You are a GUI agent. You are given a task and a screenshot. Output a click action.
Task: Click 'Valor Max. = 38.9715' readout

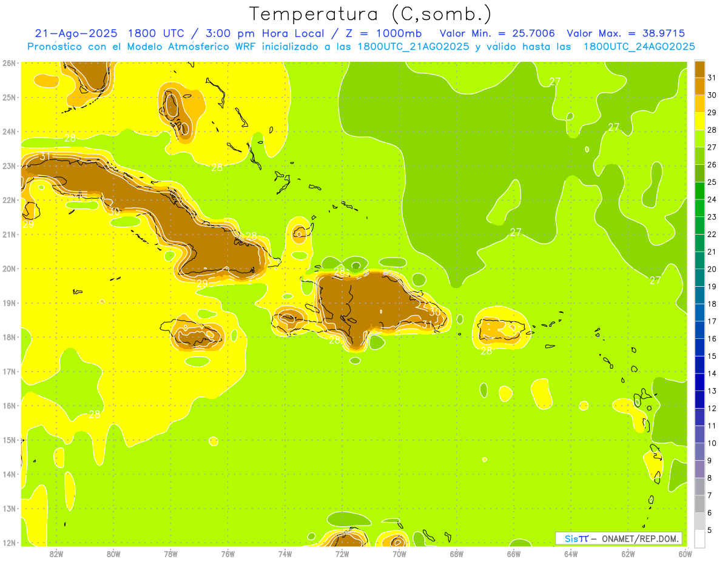click(625, 33)
